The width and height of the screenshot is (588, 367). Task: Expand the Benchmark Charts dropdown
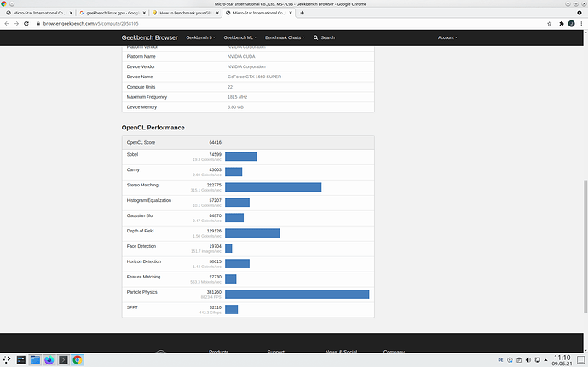285,37
